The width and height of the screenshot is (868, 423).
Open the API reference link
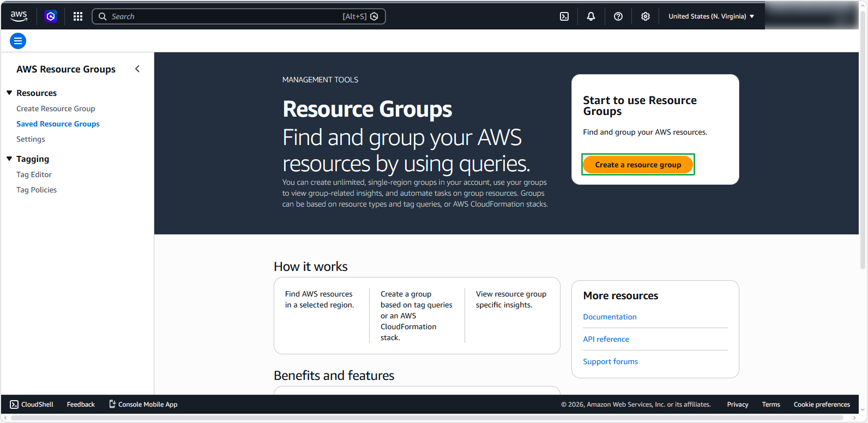point(606,339)
